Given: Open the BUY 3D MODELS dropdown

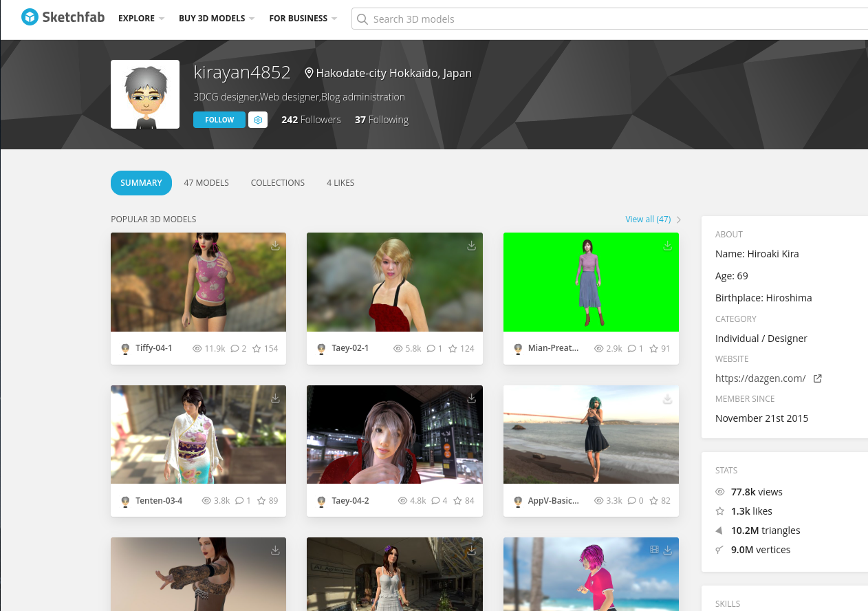Looking at the screenshot, I should [217, 19].
